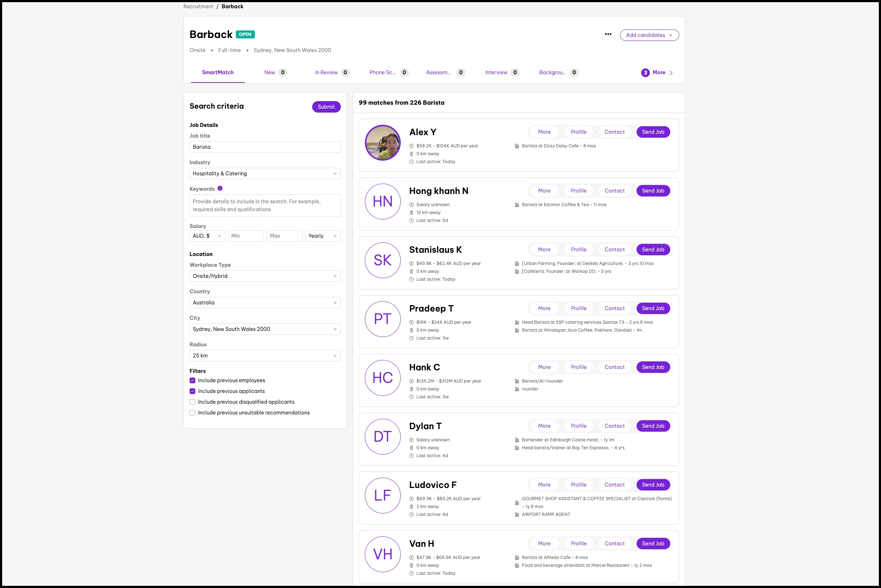Click the salary Min input field
The image size is (881, 588).
[246, 236]
